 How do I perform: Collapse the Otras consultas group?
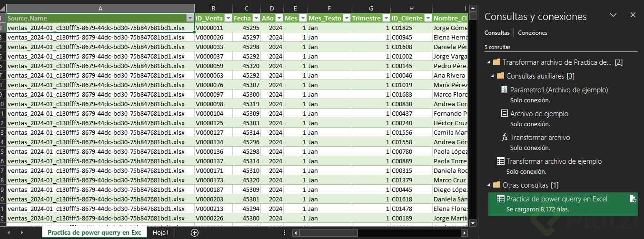[488, 185]
